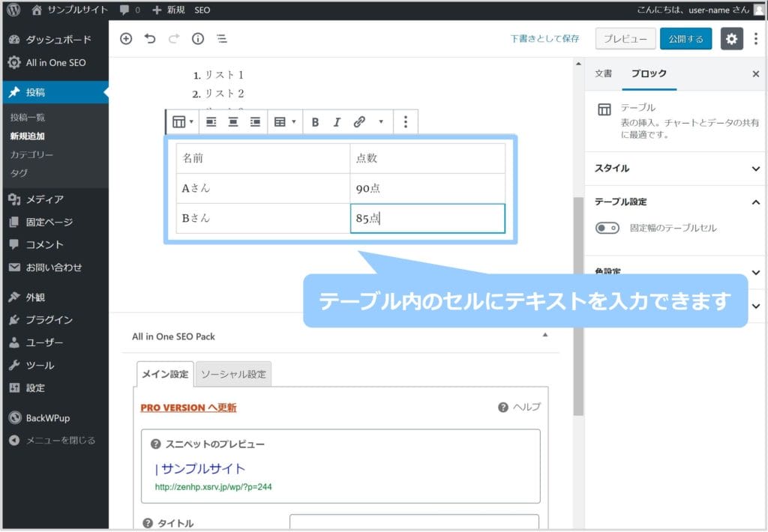Open block navigation list icon

pyautogui.click(x=222, y=39)
